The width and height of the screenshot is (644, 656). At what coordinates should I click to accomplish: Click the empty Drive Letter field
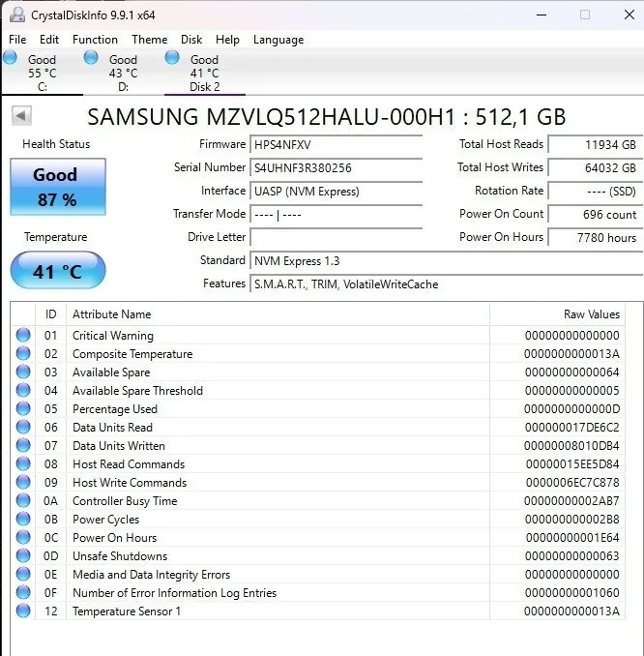(336, 238)
